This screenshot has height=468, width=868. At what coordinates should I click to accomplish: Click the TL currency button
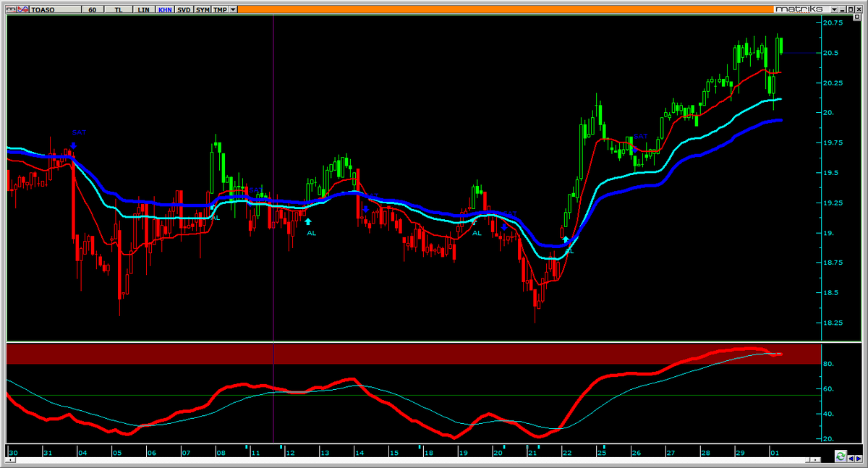[x=119, y=9]
